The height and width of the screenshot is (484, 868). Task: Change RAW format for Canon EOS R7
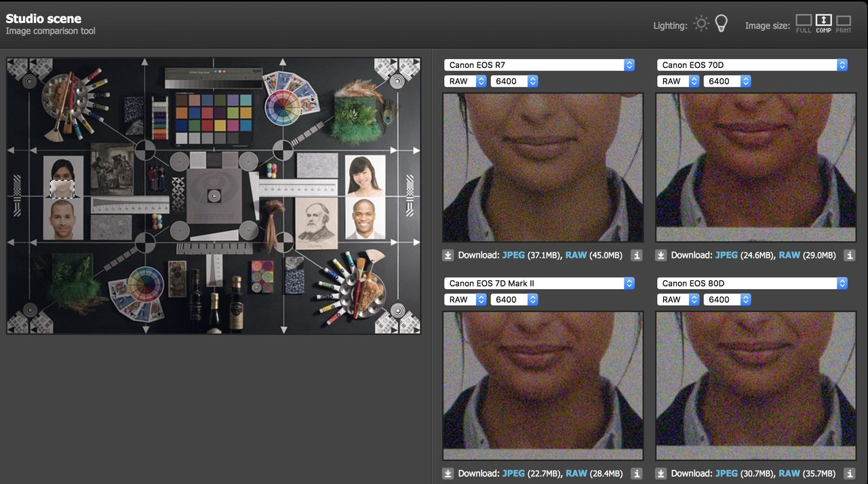click(x=466, y=81)
